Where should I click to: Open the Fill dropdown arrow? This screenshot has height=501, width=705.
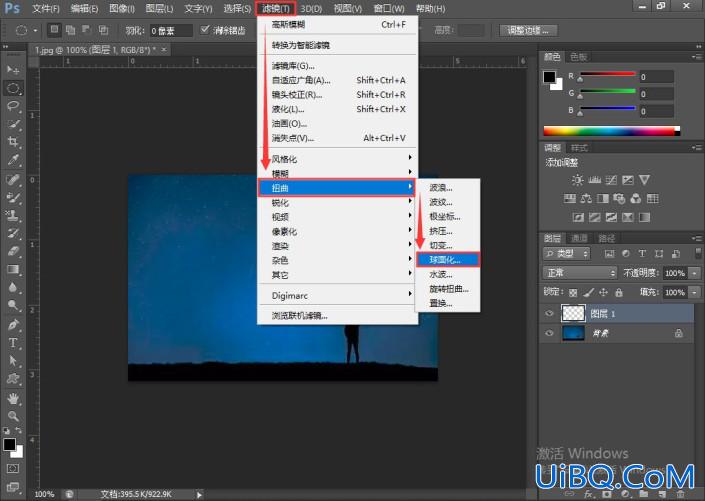pyautogui.click(x=695, y=292)
